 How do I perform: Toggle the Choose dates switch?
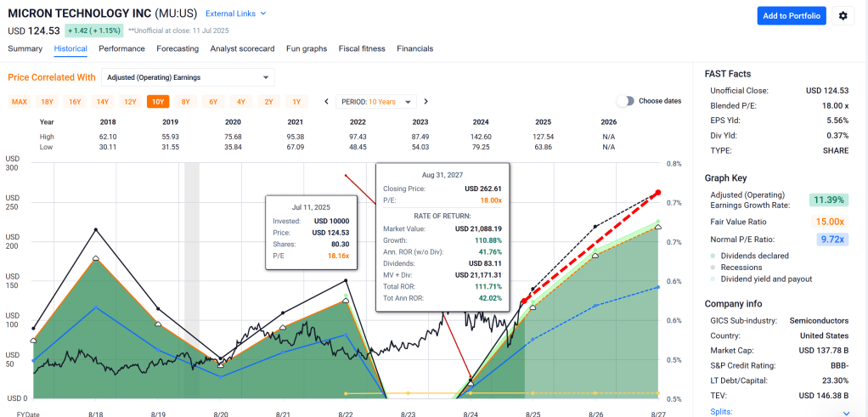point(626,101)
